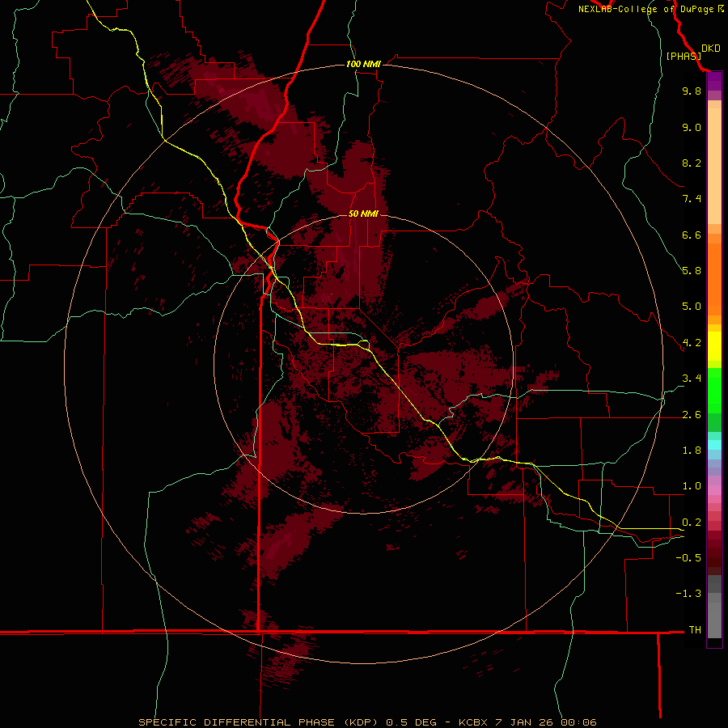Click the 0.2 scale value

[692, 523]
